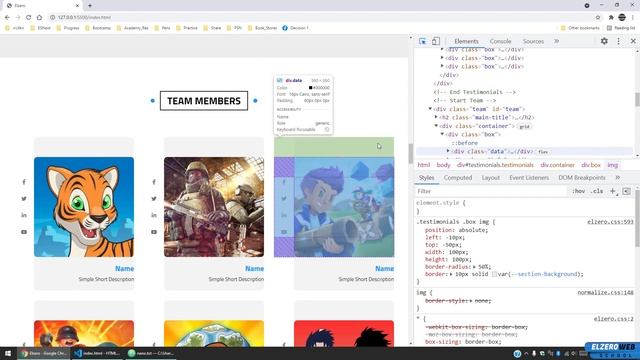Collapse the div class box node under container
640x360 pixels.
[x=442, y=134]
